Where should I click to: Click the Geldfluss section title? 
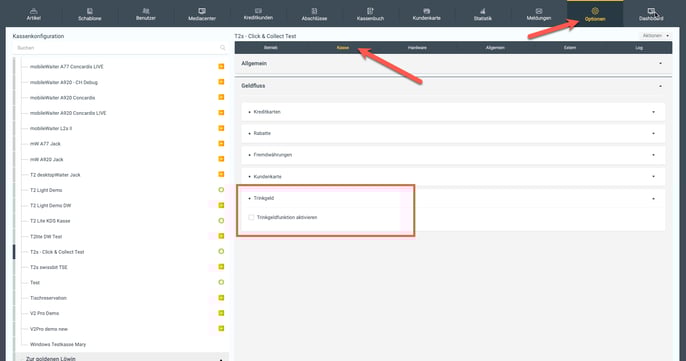[253, 86]
